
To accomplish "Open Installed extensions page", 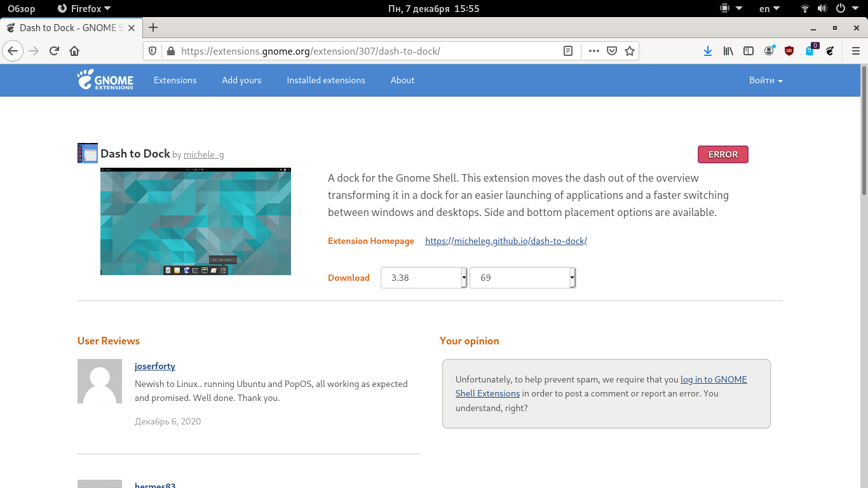I will coord(326,80).
